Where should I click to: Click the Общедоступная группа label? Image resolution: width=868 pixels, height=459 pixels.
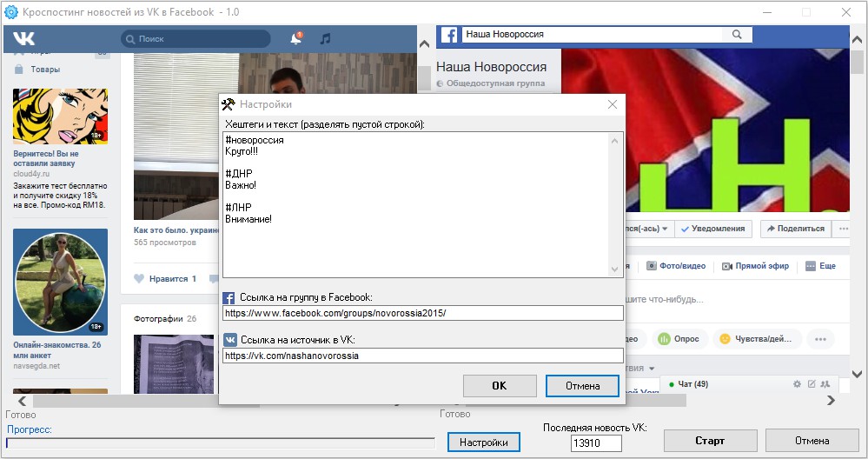[x=495, y=83]
